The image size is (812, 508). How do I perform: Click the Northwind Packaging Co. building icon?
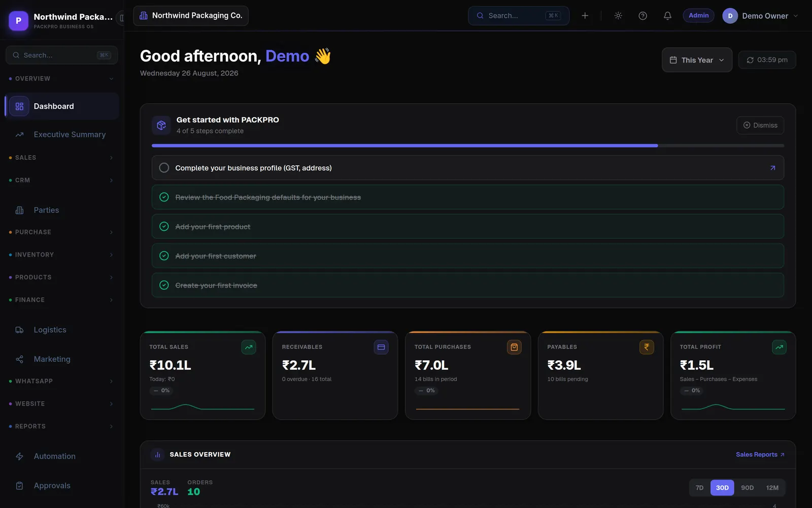144,16
